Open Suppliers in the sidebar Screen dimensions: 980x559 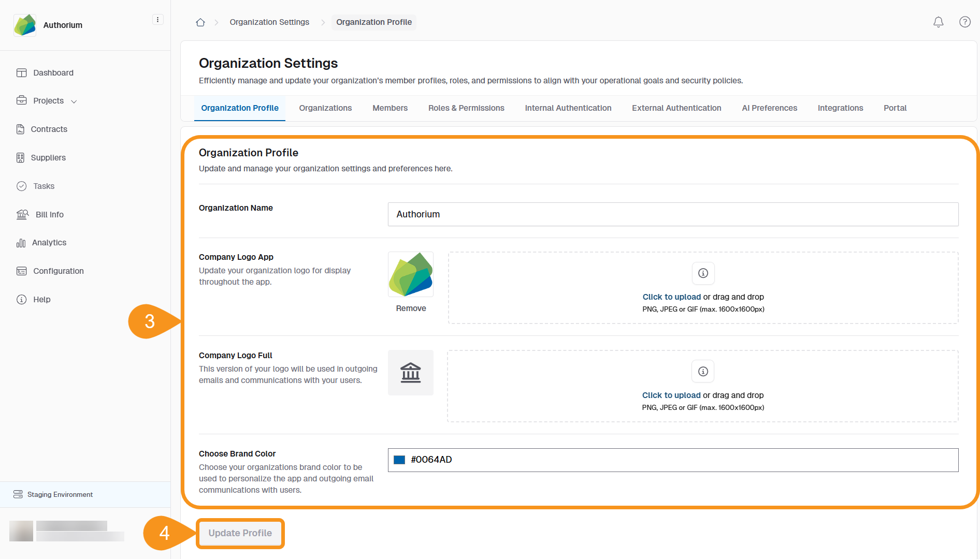point(48,158)
